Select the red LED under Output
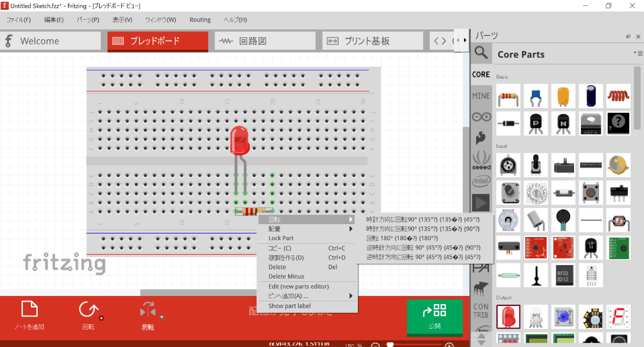Viewport: 644px width, 347px height. (x=508, y=317)
